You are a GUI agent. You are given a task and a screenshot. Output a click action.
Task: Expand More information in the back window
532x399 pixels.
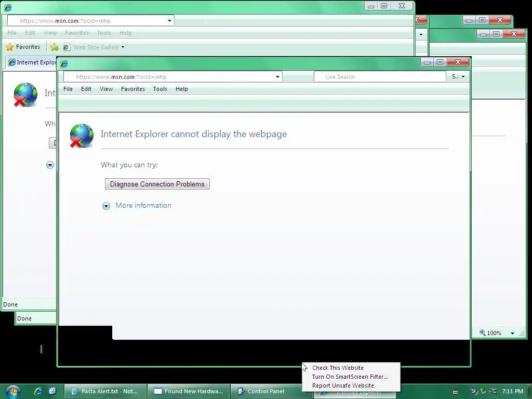pos(50,165)
